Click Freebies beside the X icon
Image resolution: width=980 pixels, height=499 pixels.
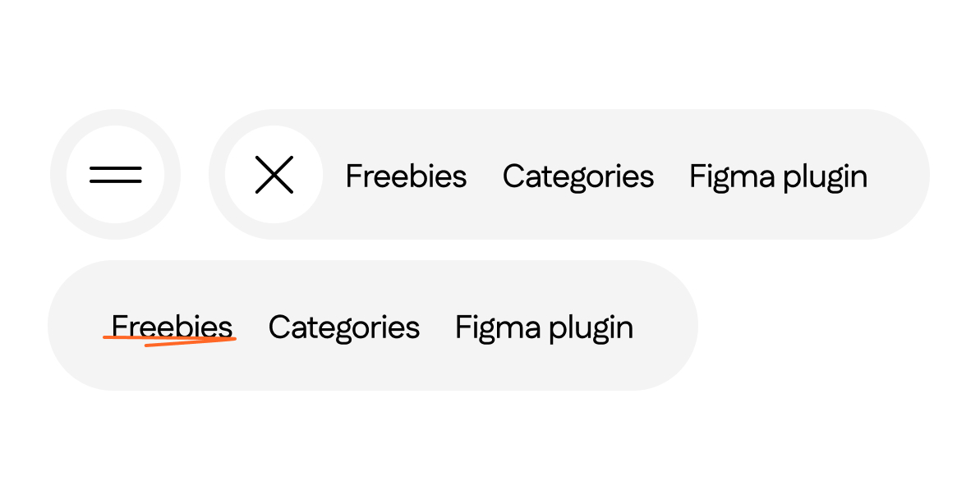[x=406, y=176]
